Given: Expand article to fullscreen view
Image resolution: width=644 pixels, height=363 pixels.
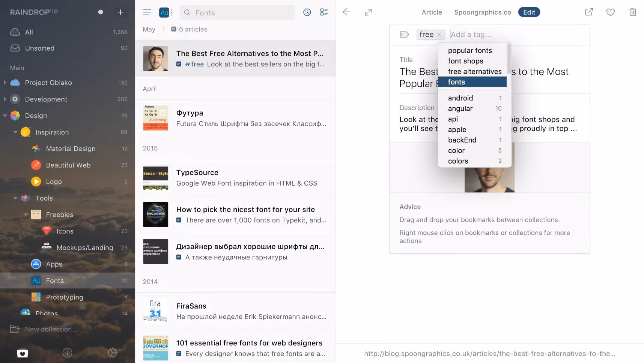Looking at the screenshot, I should tap(368, 12).
